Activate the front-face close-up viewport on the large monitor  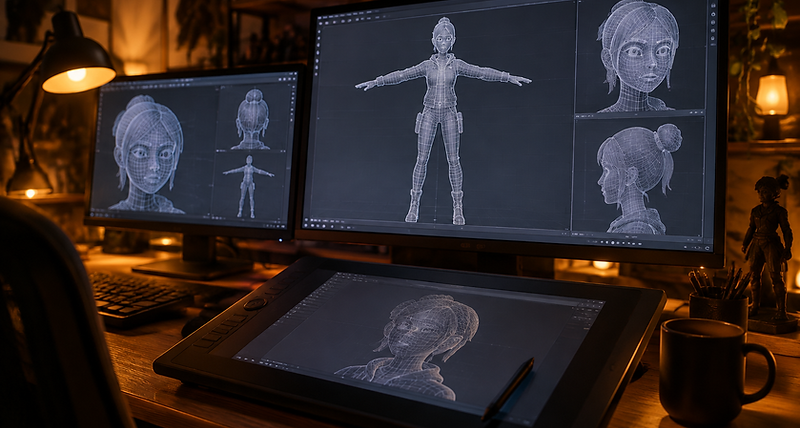pyautogui.click(x=642, y=57)
